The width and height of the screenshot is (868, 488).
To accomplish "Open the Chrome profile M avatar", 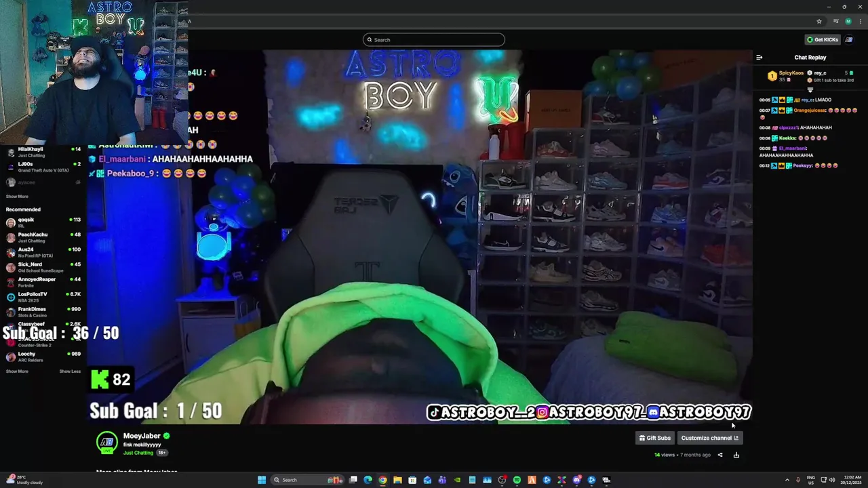I will coord(848,22).
